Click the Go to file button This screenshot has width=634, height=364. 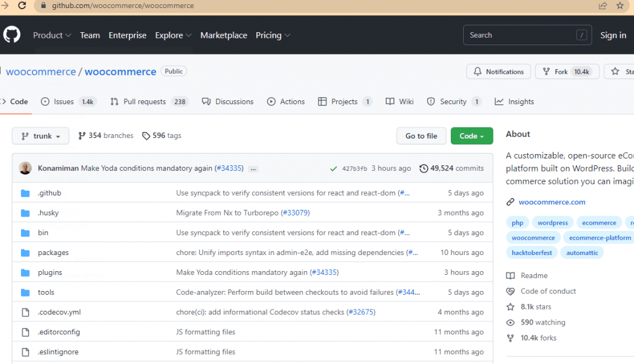421,136
